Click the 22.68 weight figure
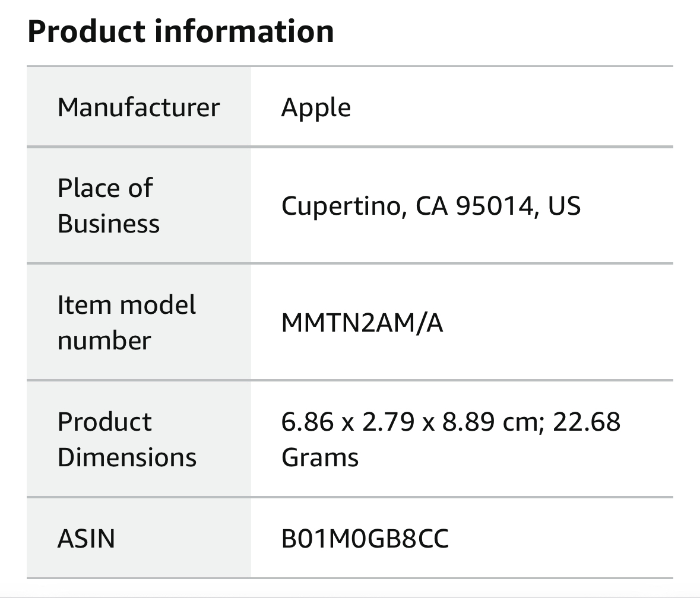Image resolution: width=700 pixels, height=598 pixels. pyautogui.click(x=586, y=422)
